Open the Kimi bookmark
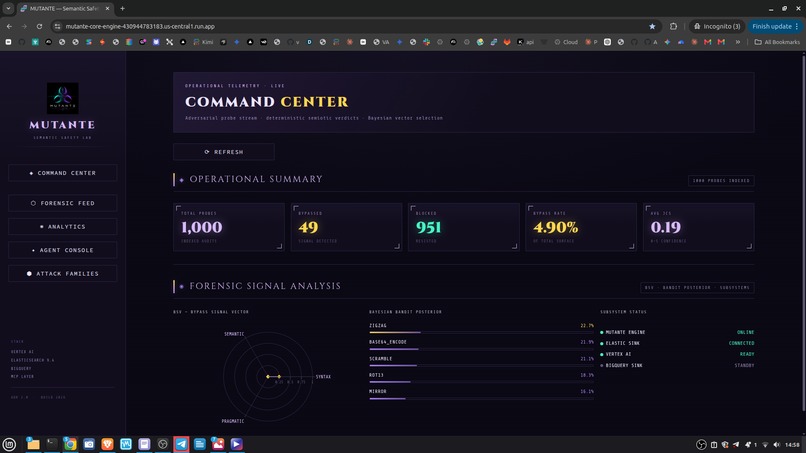The height and width of the screenshot is (453, 806). [x=204, y=42]
